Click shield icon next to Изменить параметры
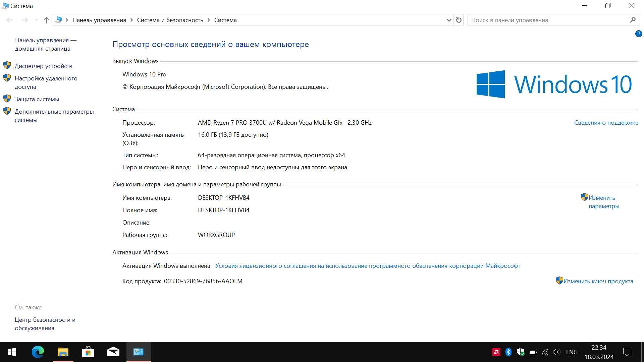Screen dimensions: 644x362 [585, 197]
